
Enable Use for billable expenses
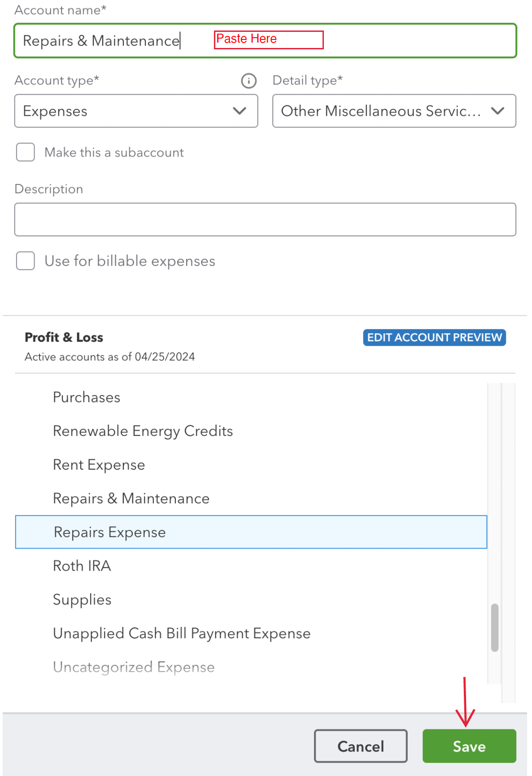pyautogui.click(x=25, y=261)
